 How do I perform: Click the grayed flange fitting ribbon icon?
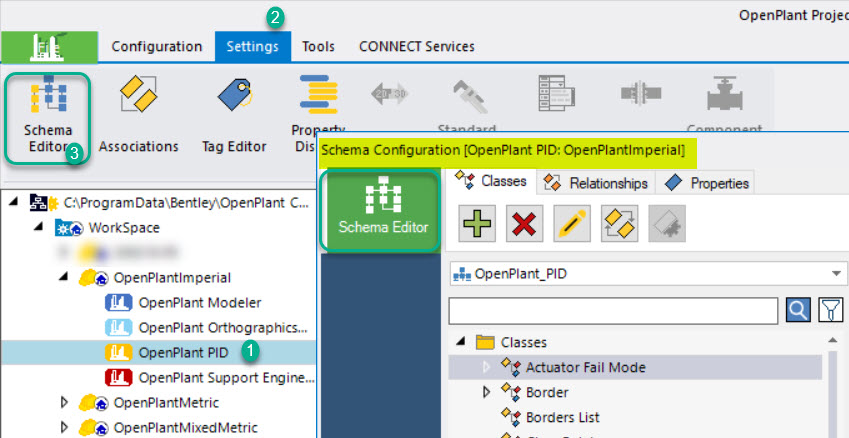coord(640,92)
